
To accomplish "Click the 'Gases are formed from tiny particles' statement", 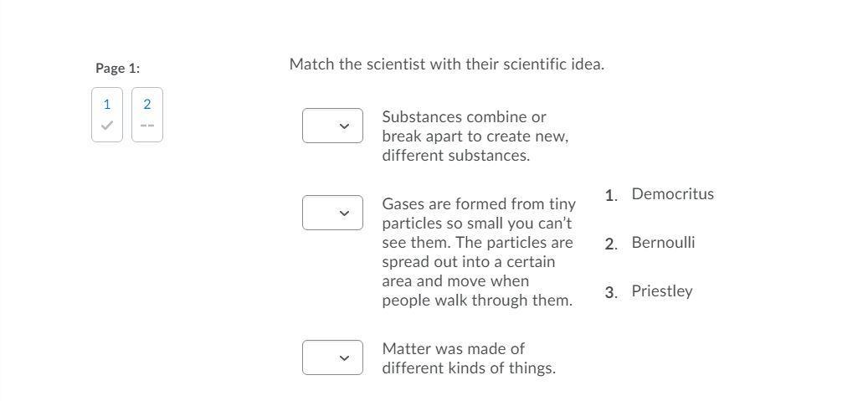I will (x=478, y=252).
